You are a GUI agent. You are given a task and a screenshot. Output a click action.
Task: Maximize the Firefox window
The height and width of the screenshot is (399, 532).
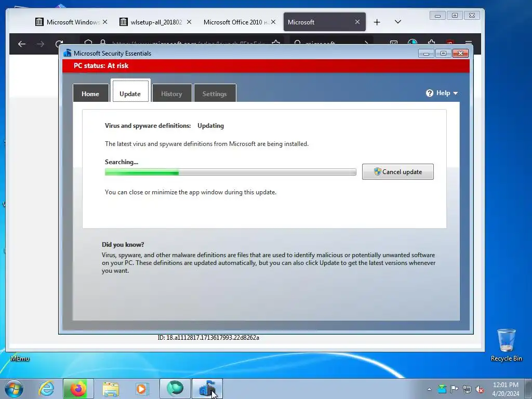point(455,15)
